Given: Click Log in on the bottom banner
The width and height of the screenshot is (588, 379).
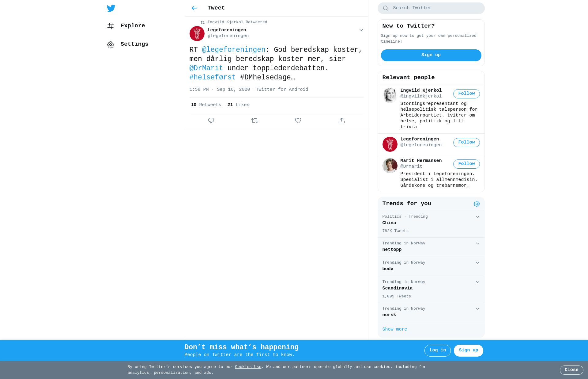Looking at the screenshot, I should tap(437, 350).
